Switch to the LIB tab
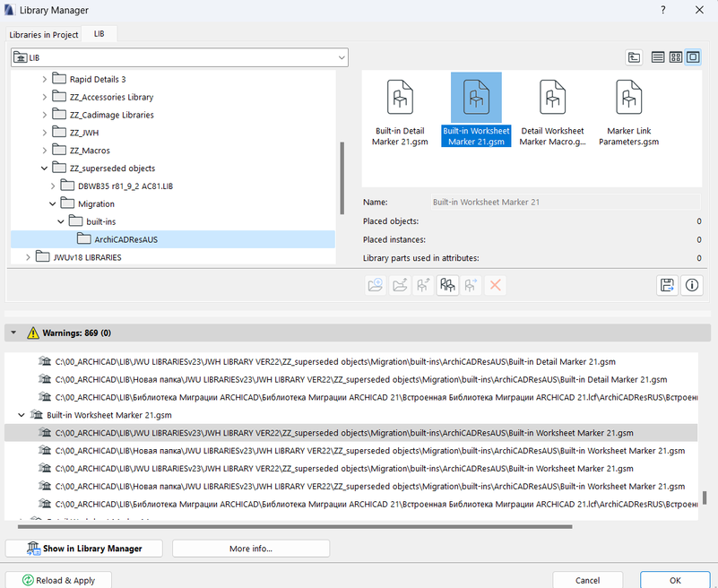718x588 pixels. tap(99, 34)
